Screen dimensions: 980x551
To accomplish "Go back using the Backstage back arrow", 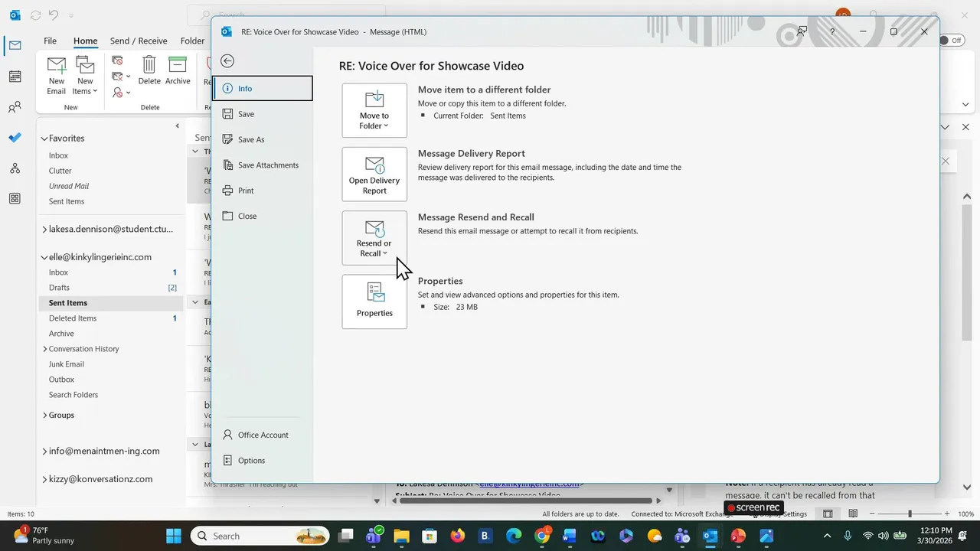I will tap(227, 61).
